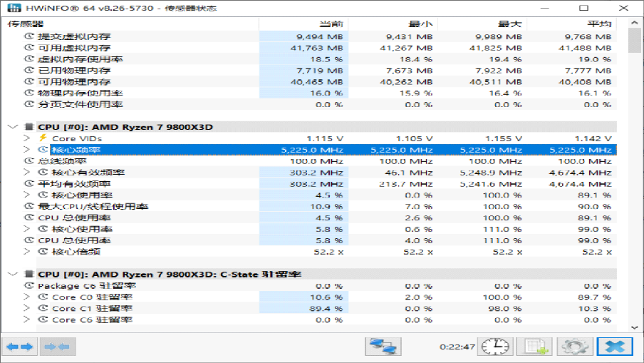Select the 物理内存使用率 row label
The image size is (644, 363).
tap(80, 93)
